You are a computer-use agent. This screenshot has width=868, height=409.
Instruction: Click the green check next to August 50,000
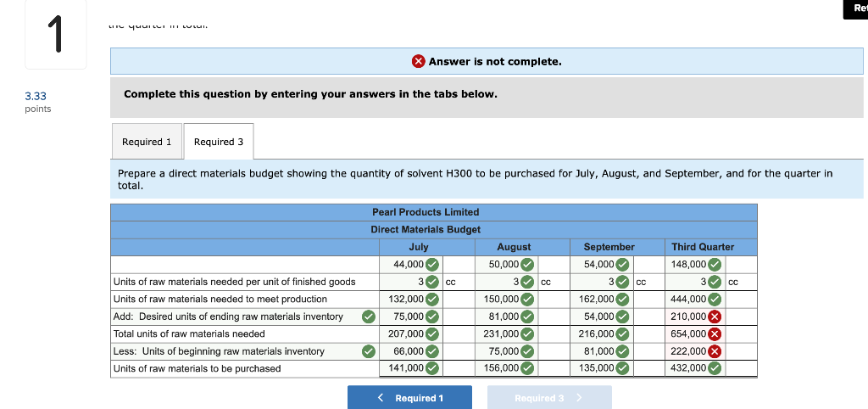tap(528, 265)
